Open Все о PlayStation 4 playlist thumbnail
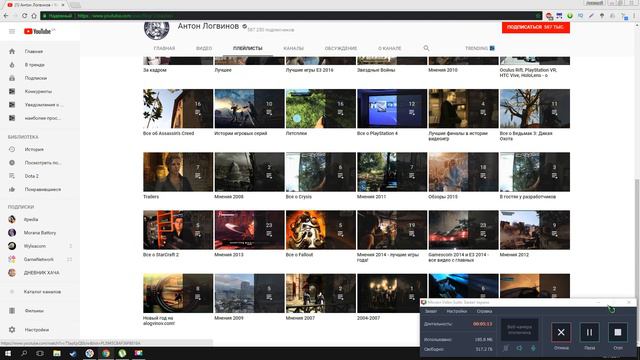 point(392,109)
